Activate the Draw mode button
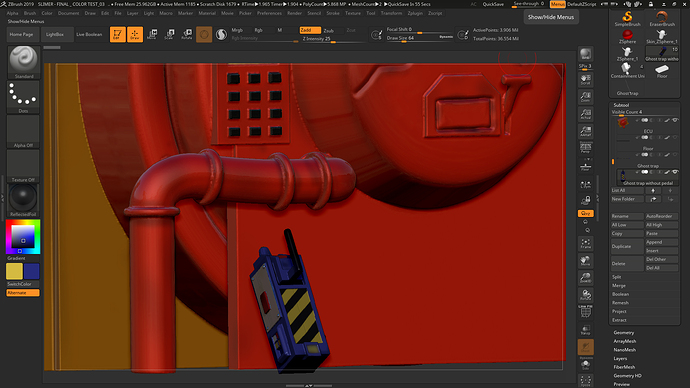690x388 pixels. [135, 34]
